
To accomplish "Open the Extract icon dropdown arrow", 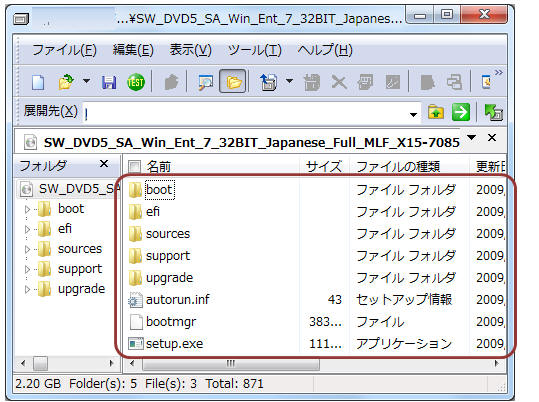I will tap(289, 81).
